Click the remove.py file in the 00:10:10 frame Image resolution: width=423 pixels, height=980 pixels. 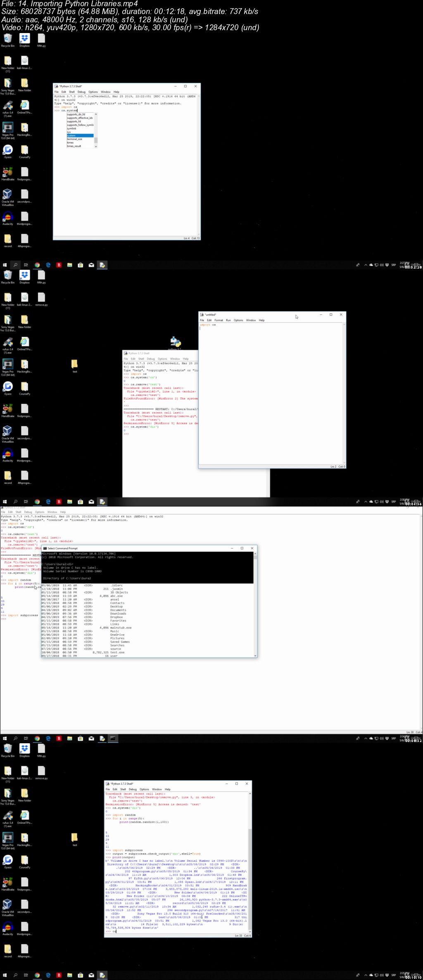point(41,773)
